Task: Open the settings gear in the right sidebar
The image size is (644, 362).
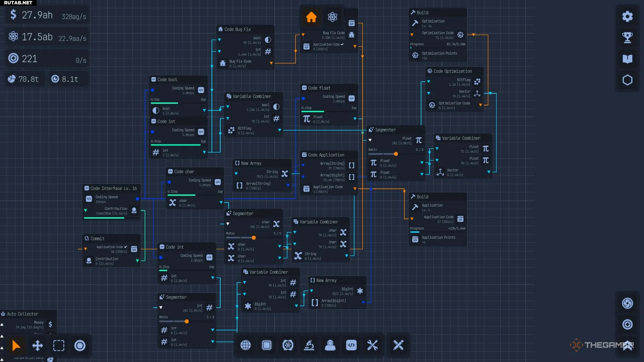Action: point(627,16)
